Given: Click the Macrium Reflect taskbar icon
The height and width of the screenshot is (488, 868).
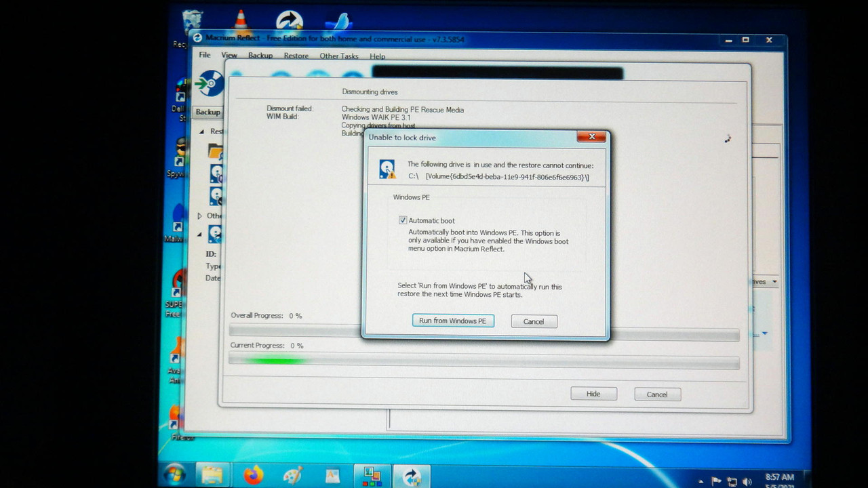Looking at the screenshot, I should (x=412, y=476).
